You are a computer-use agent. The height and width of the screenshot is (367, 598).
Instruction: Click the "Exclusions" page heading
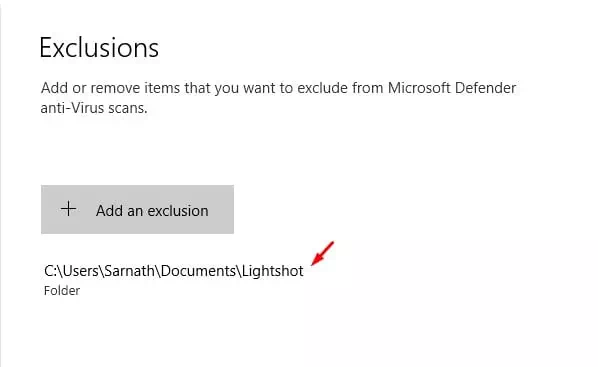[99, 48]
